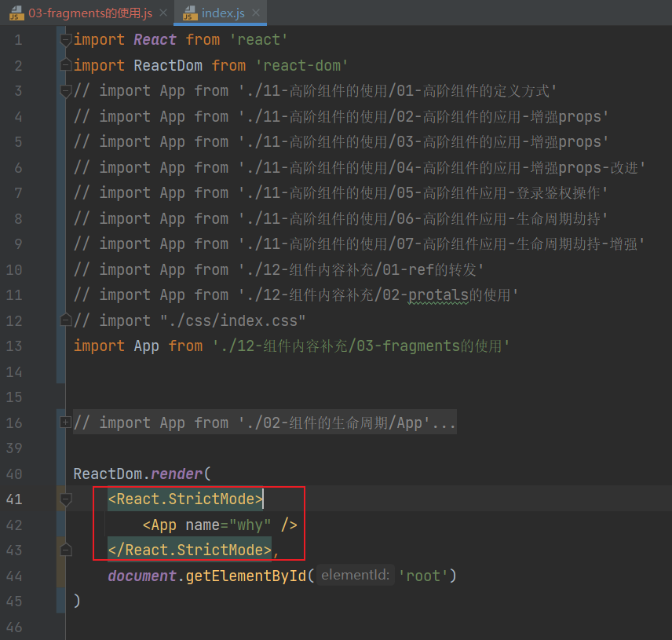
Task: Click line number 40 in the gutter
Action: click(13, 474)
